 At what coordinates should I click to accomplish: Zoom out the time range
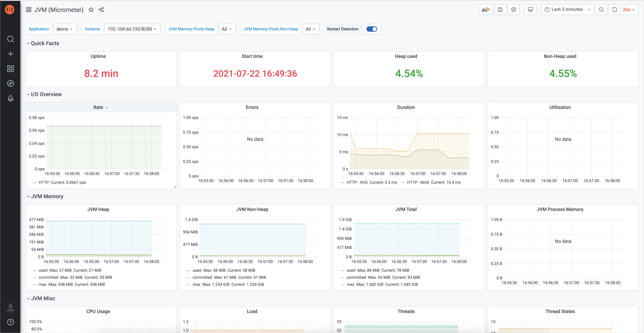[601, 10]
